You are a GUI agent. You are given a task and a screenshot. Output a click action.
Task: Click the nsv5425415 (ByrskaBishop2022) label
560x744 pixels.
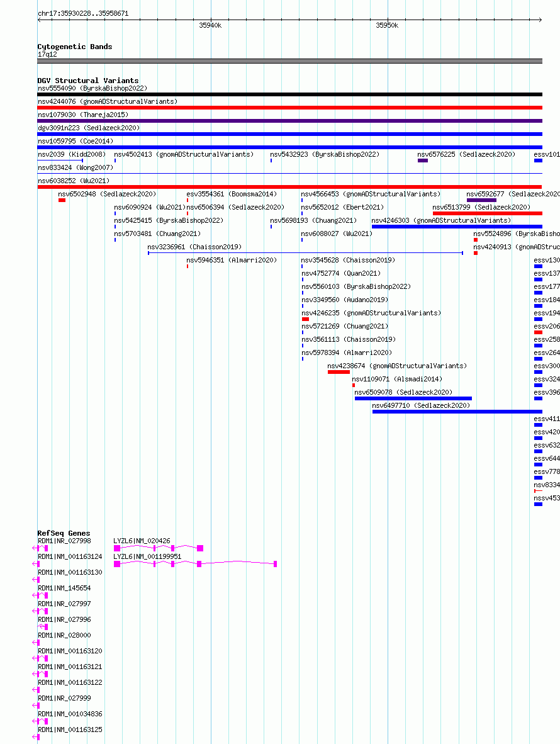coord(169,221)
